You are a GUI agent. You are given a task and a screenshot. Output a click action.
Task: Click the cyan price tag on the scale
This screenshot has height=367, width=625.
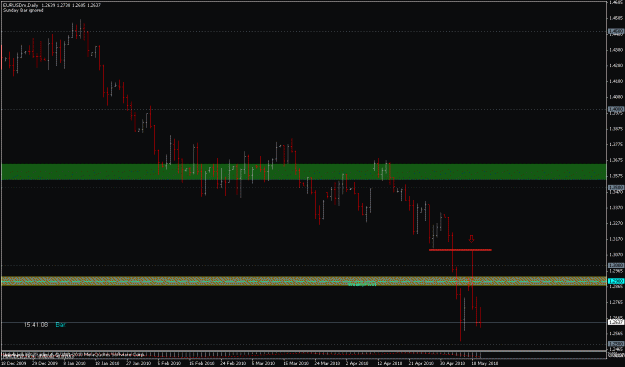616,281
